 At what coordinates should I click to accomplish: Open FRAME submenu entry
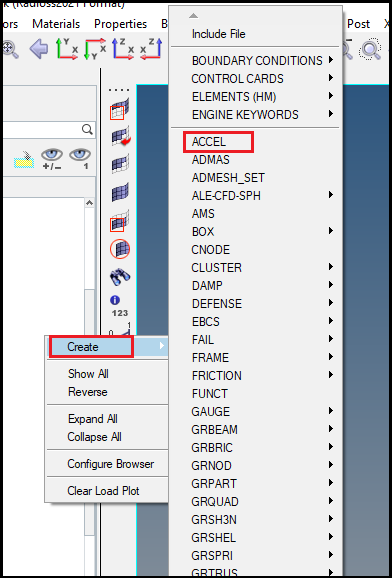click(x=256, y=358)
